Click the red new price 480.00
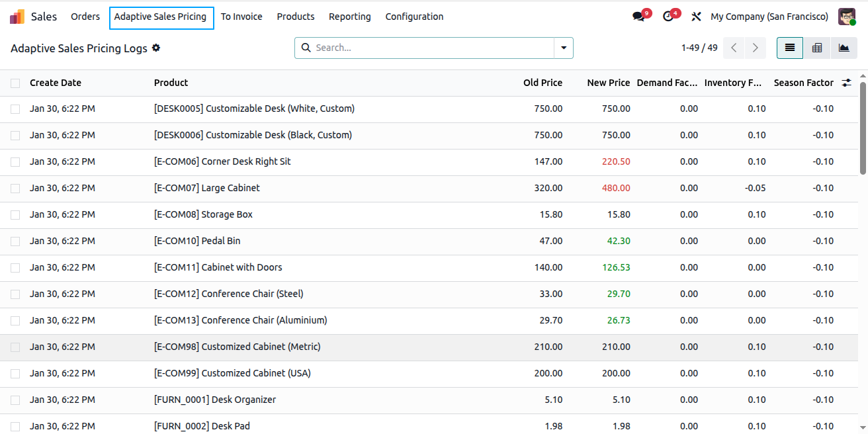Image resolution: width=868 pixels, height=434 pixels. 616,189
